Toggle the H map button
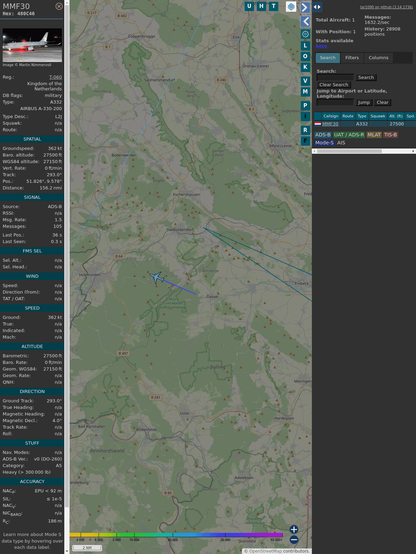This screenshot has width=416, height=554. pos(261,6)
